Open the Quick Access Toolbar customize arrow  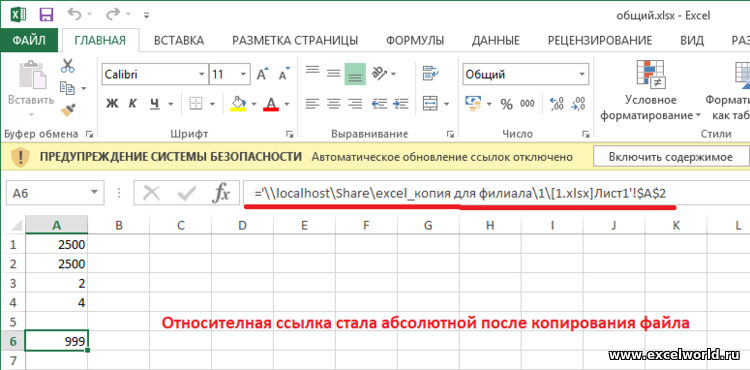[x=147, y=15]
